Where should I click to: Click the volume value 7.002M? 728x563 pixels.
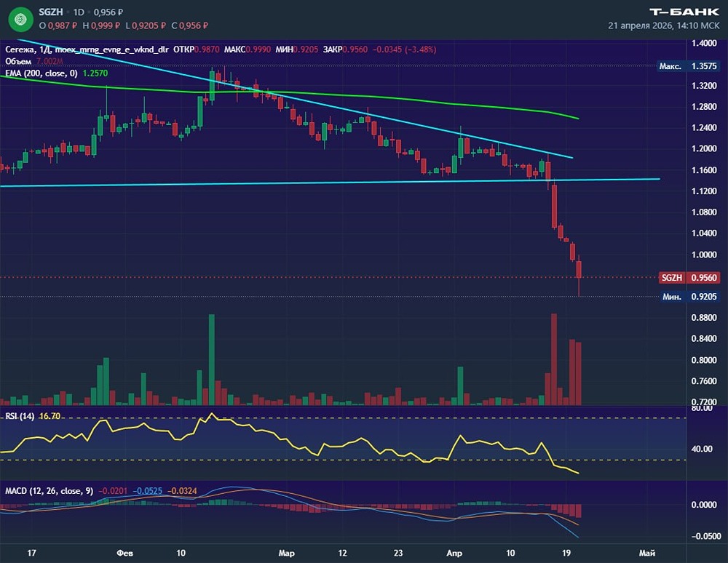tap(50, 61)
